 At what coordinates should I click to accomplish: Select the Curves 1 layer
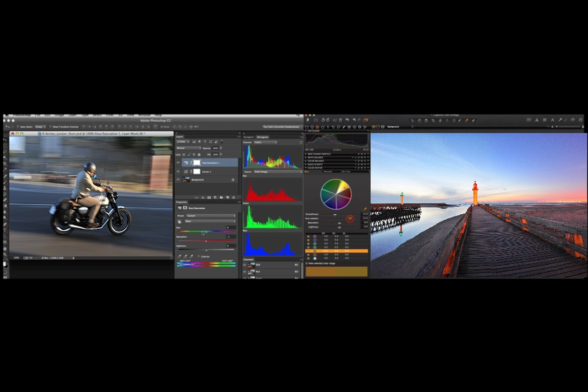tap(210, 171)
